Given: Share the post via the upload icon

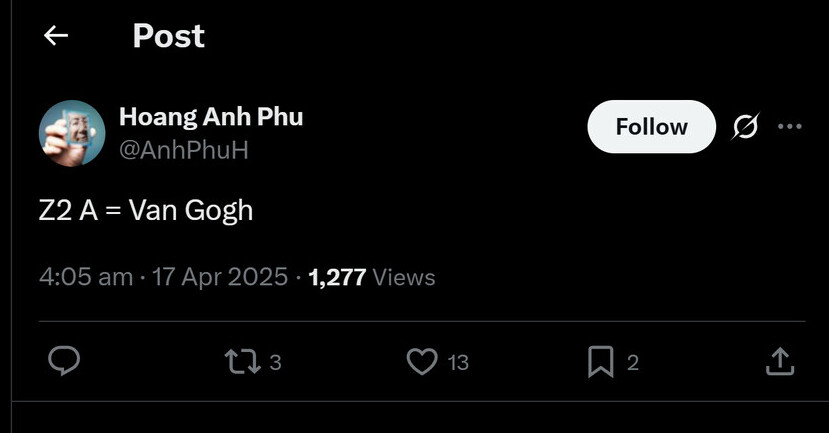Looking at the screenshot, I should coord(780,362).
